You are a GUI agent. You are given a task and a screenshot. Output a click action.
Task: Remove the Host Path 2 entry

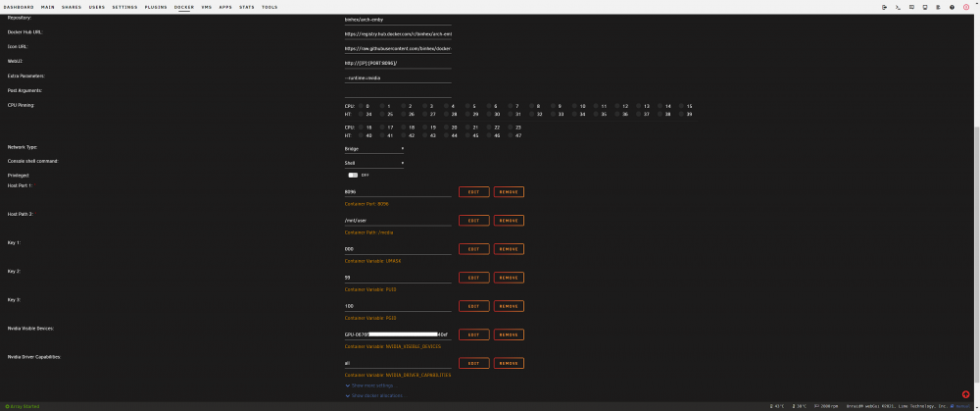(509, 220)
